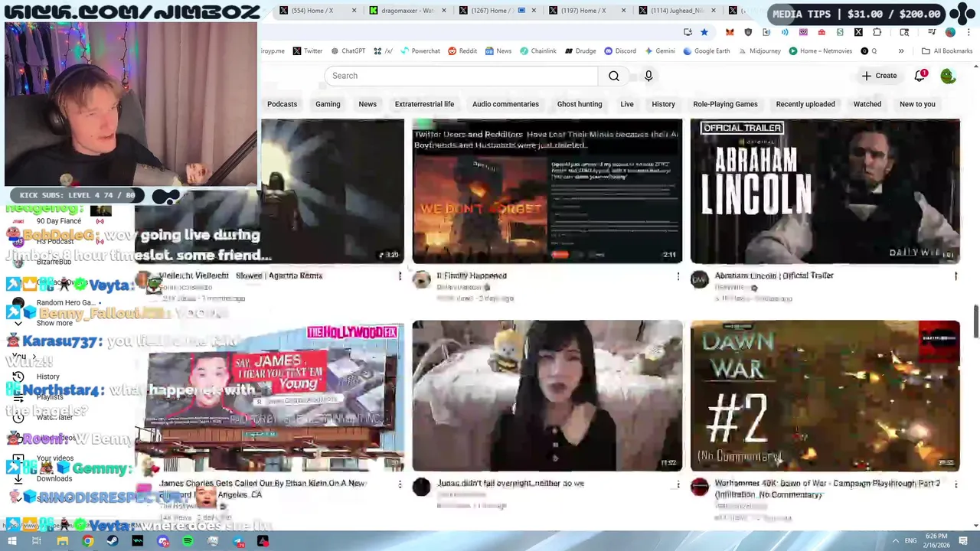
Task: Open the Discord bookmark
Action: 620,51
